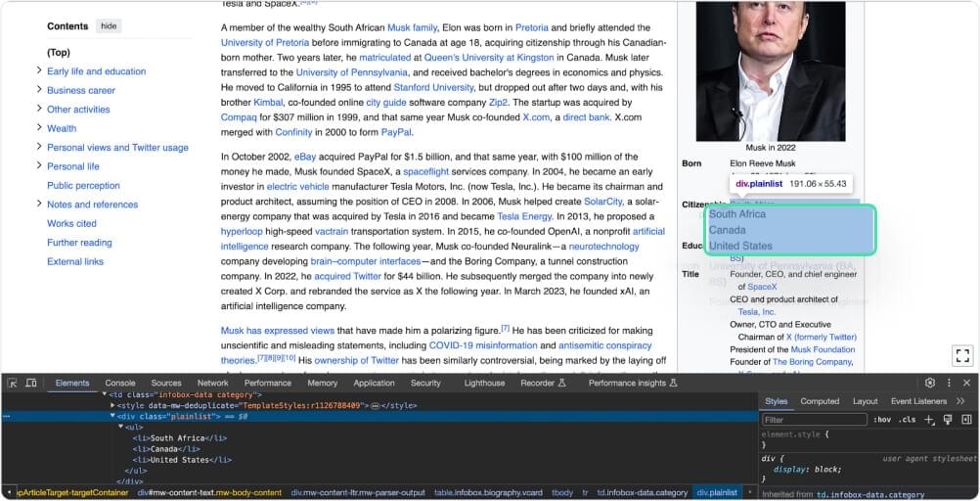The height and width of the screenshot is (501, 980).
Task: Collapse the td infobox-data DOM node
Action: pyautogui.click(x=105, y=394)
